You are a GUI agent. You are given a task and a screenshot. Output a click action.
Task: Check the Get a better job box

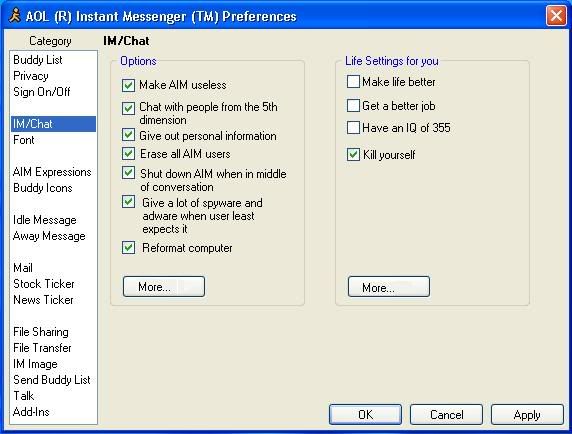coord(353,106)
